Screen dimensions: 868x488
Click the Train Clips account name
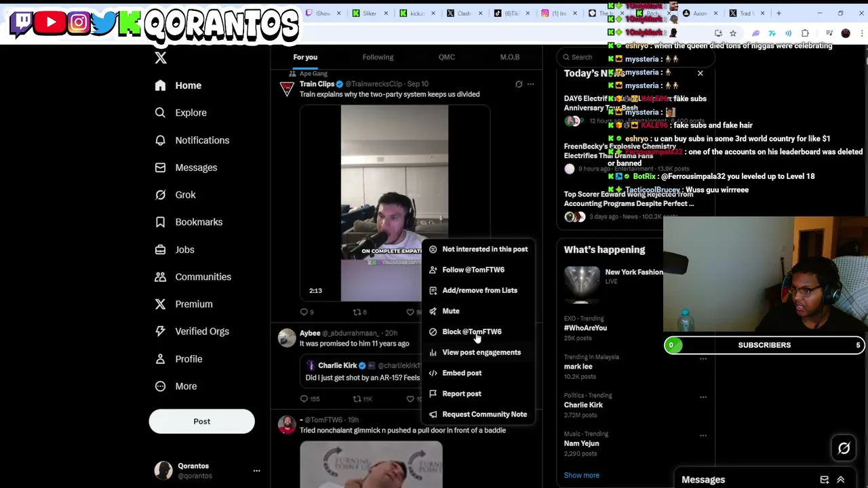tap(317, 84)
